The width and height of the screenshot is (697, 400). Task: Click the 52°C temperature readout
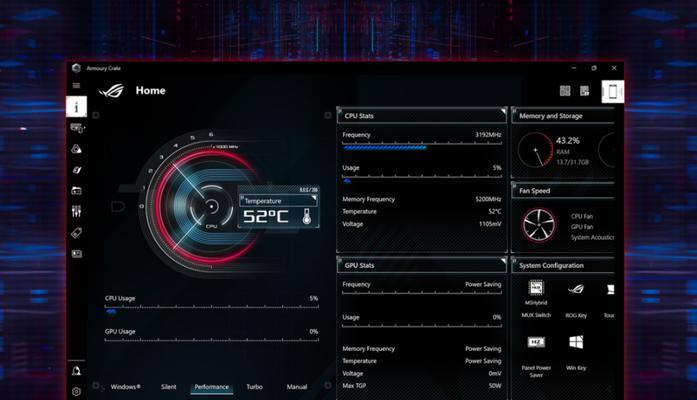coord(265,216)
